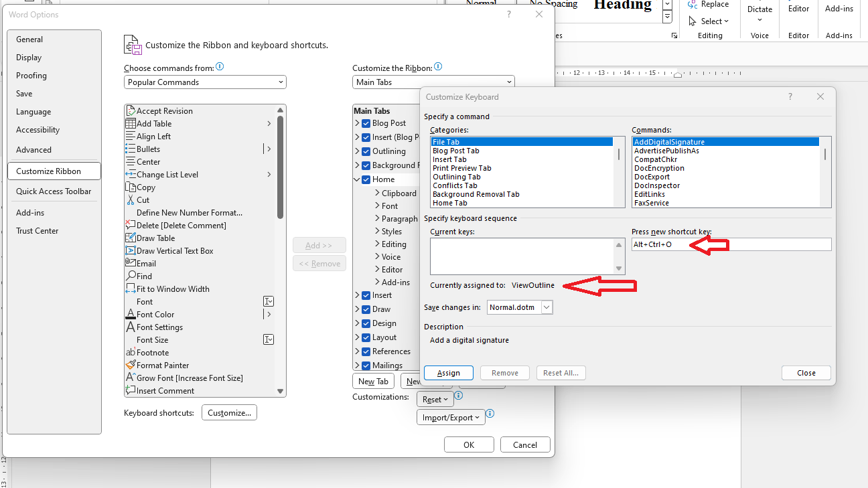Close the Customize Keyboard dialog via Close button
868x488 pixels.
pos(806,373)
